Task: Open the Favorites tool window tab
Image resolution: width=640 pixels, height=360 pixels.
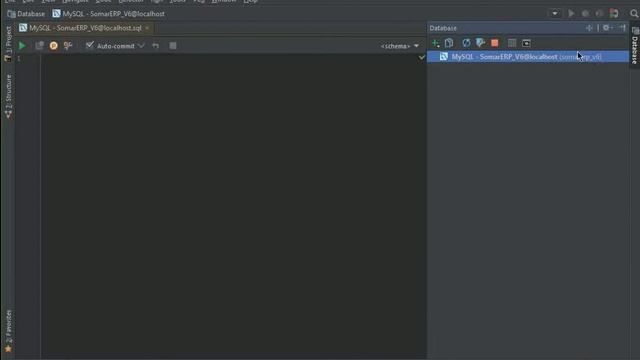Action: point(8,331)
